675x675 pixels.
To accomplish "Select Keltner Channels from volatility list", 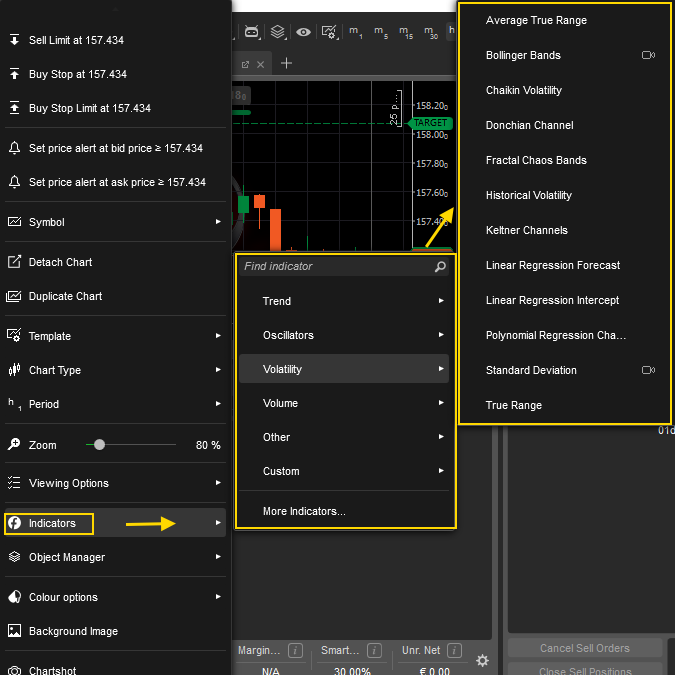I will pos(526,230).
